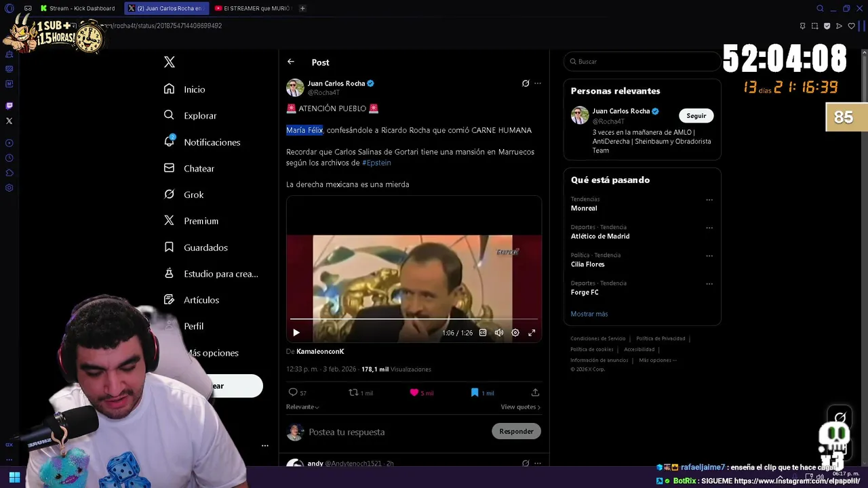Open X in the Opera sidebar
Image resolution: width=868 pixels, height=488 pixels.
pos(9,121)
